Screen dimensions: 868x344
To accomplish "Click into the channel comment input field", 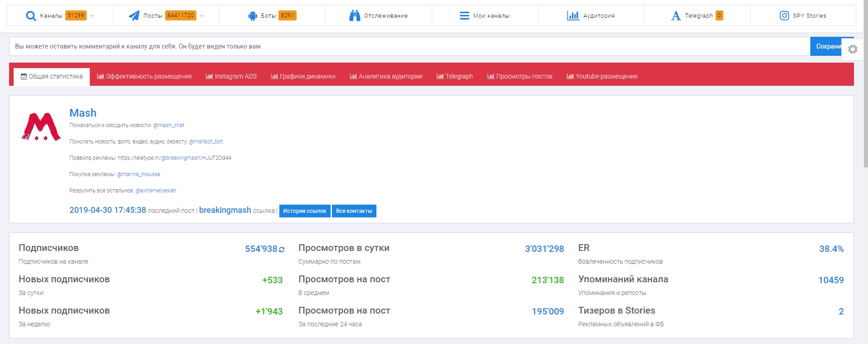I will 408,46.
